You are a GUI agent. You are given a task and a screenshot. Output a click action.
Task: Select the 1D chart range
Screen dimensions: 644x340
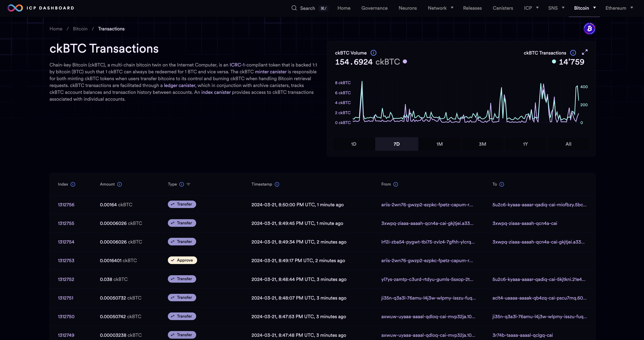click(x=354, y=144)
